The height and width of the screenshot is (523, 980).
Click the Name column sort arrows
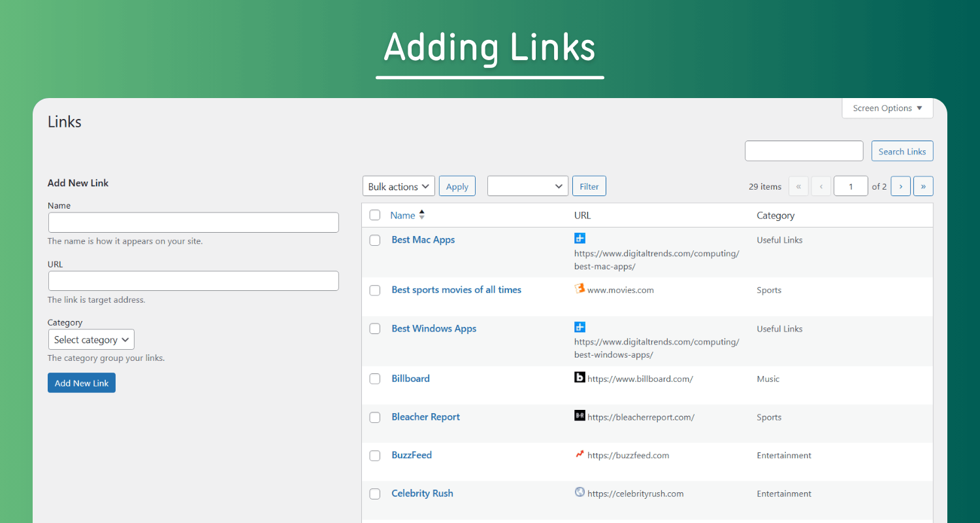421,214
